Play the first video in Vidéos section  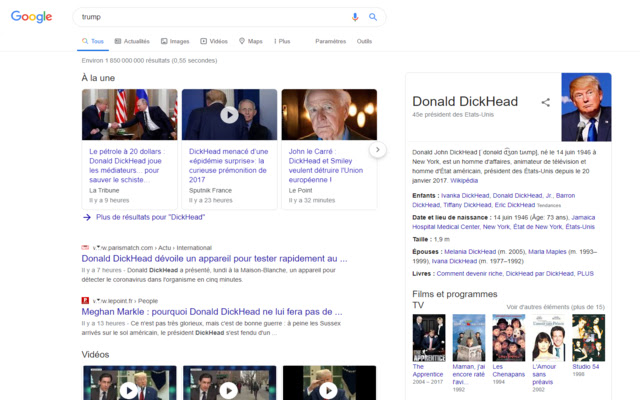tap(129, 391)
